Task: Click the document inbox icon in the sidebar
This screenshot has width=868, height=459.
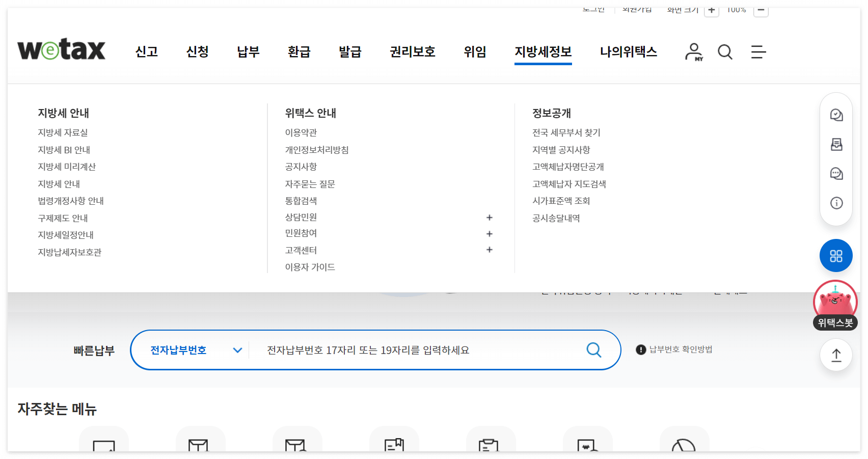Action: pos(836,145)
